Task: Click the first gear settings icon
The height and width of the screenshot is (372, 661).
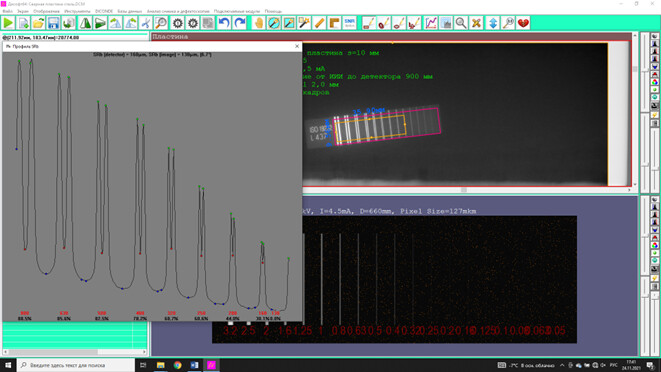Action: coord(177,23)
